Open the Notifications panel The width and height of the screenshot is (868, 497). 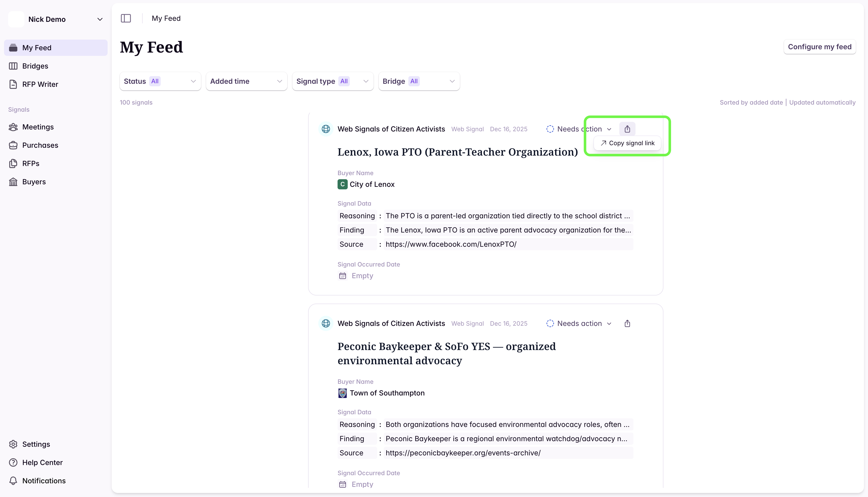pos(44,480)
